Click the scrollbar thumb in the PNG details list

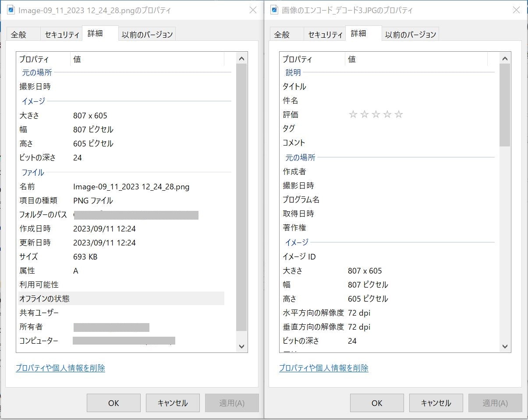click(x=241, y=197)
